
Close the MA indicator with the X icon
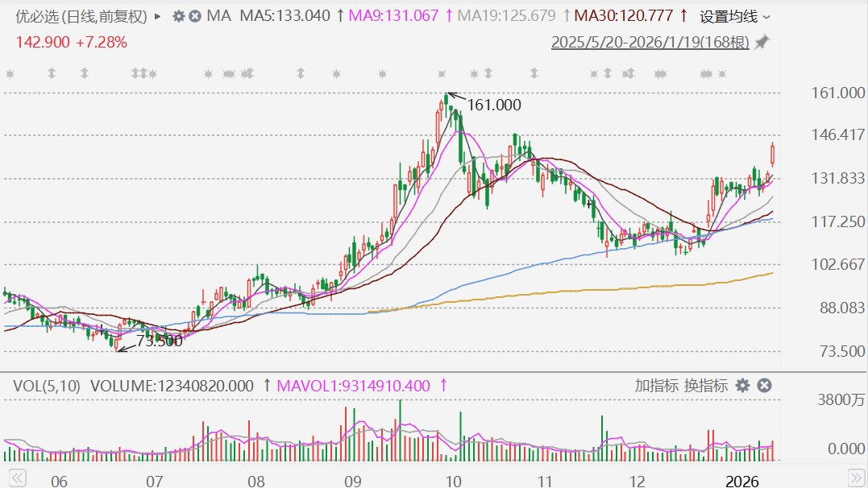pyautogui.click(x=194, y=16)
